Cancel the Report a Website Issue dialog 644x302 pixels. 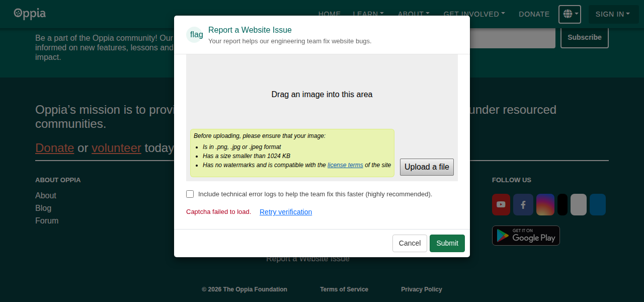pos(410,243)
